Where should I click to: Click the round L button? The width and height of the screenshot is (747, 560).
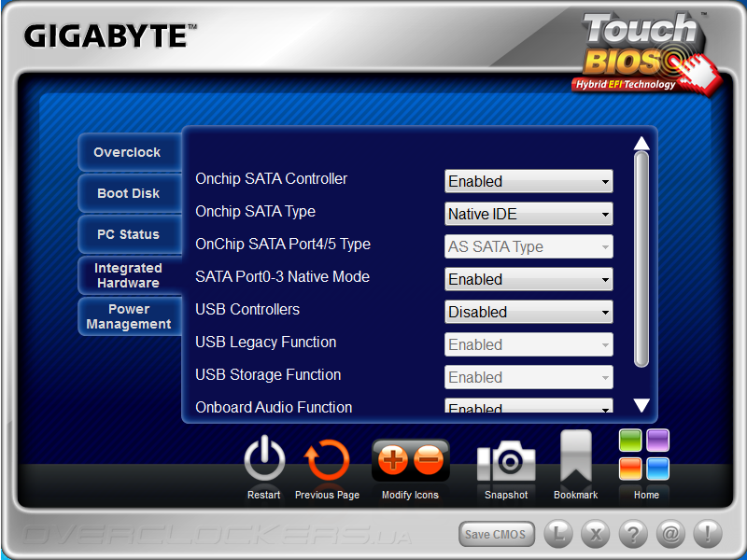tap(558, 533)
